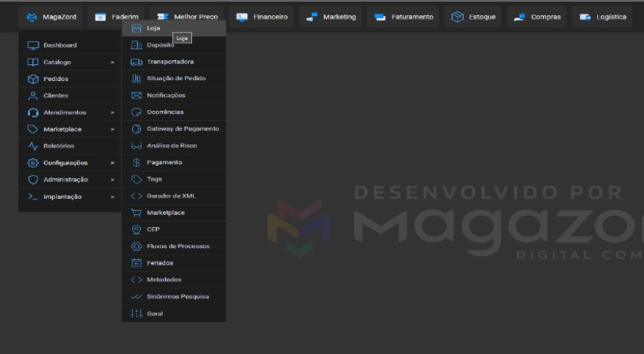Viewport: 644px width, 354px height.
Task: Choose the Situação de Pedido label
Action: pyautogui.click(x=176, y=79)
